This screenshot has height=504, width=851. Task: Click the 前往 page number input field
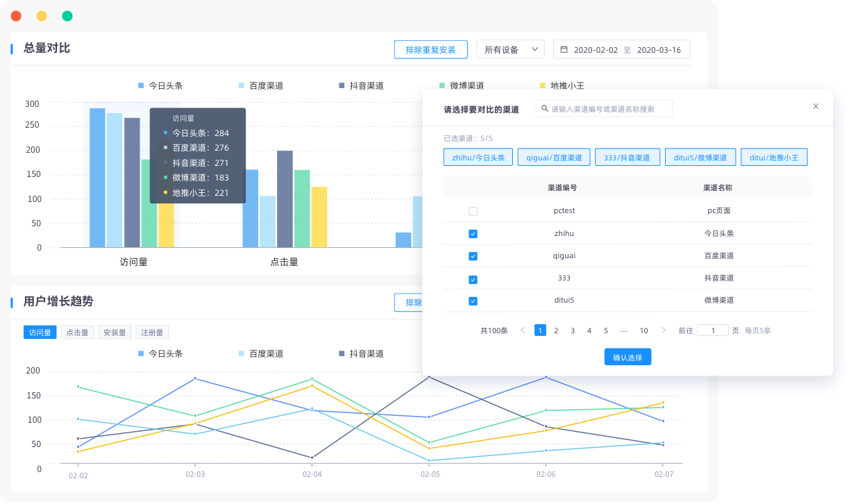click(713, 330)
